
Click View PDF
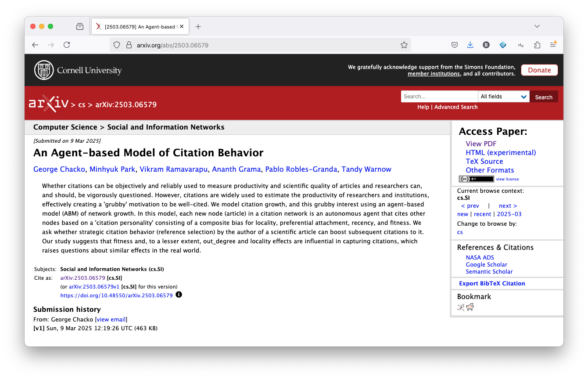pos(481,144)
